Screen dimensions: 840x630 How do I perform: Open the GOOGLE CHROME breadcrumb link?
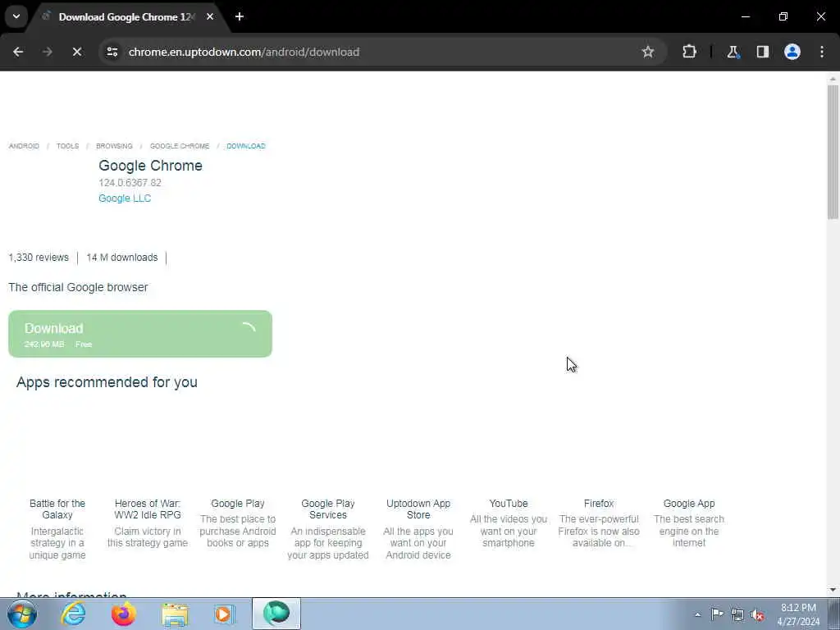(x=180, y=146)
